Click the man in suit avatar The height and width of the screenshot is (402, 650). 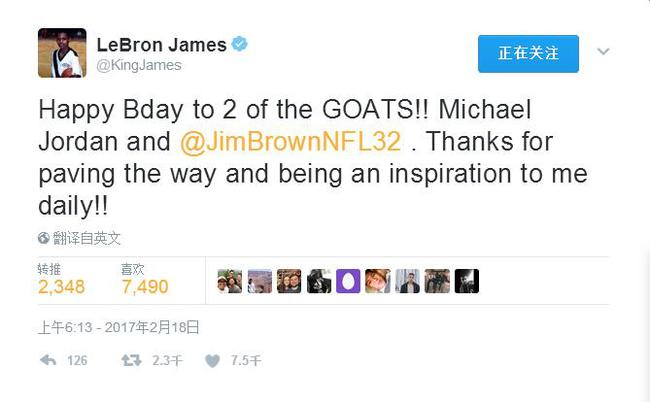[x=407, y=281]
